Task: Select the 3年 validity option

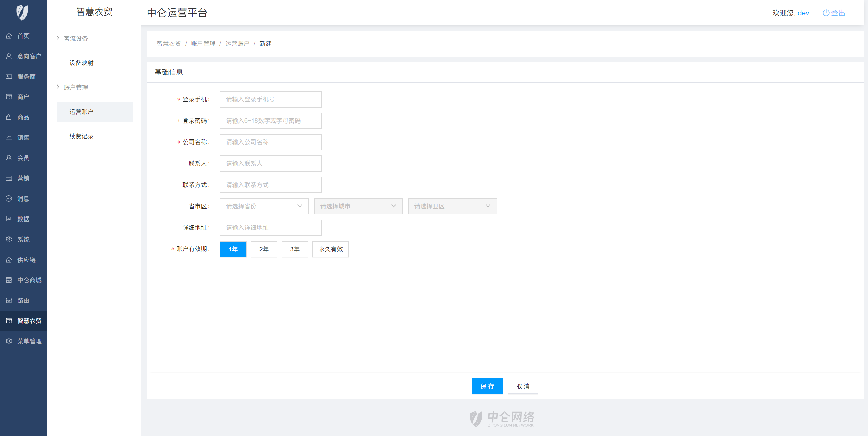Action: (294, 249)
